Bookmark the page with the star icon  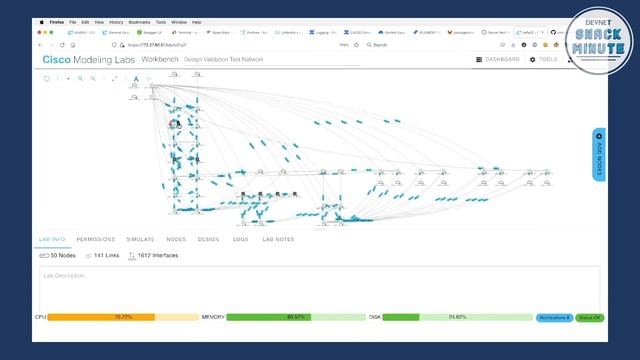point(356,45)
